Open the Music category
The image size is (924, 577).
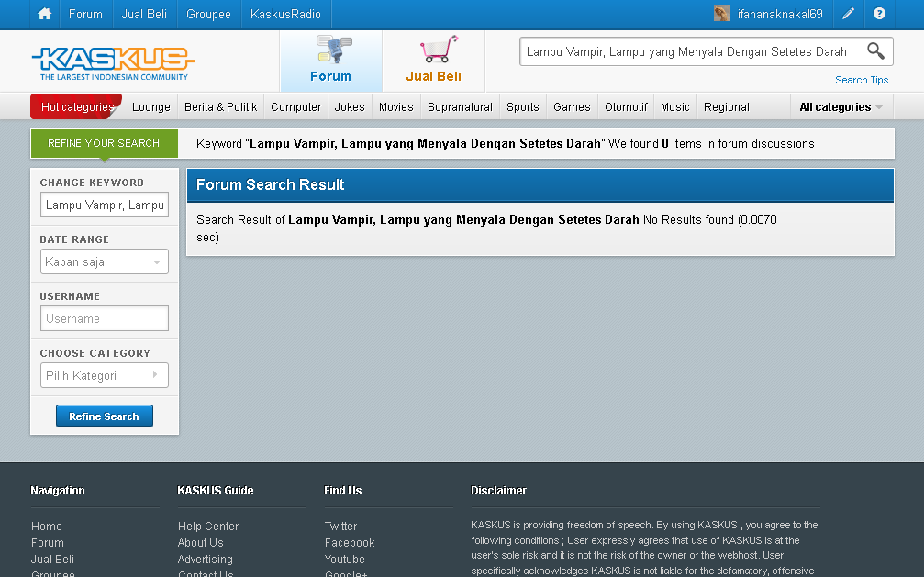pos(674,107)
